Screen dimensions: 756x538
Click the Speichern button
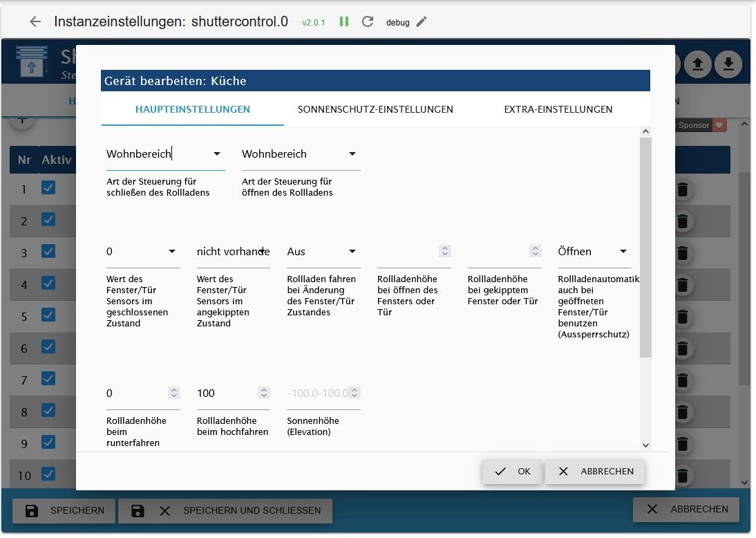click(64, 510)
